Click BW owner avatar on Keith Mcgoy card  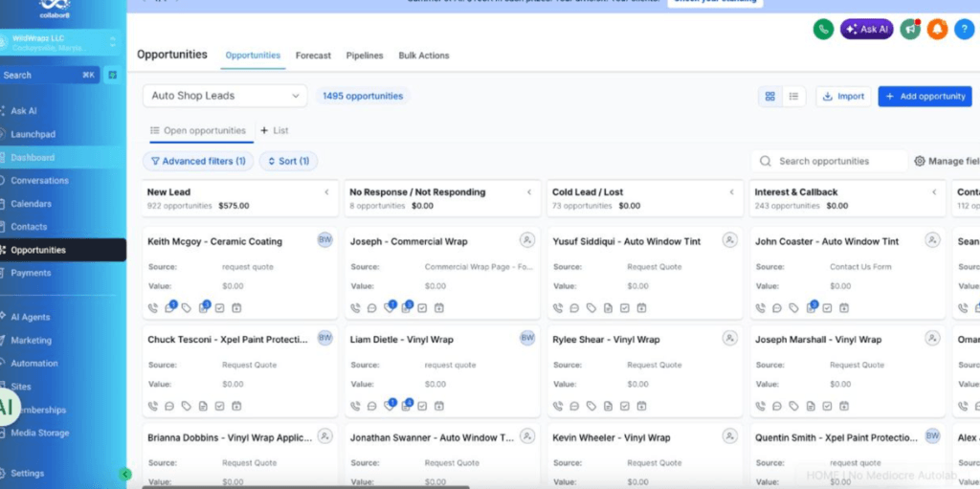(325, 240)
